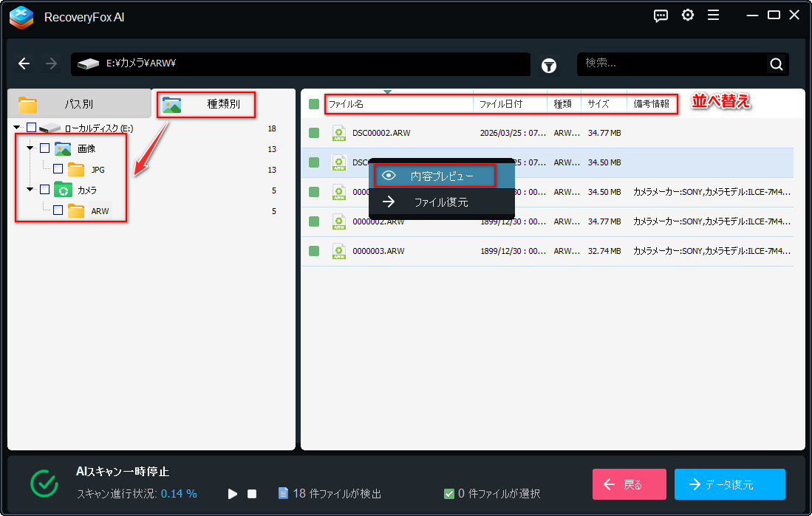The image size is (812, 516).
Task: Click 32.74 MB size value
Action: coord(604,251)
